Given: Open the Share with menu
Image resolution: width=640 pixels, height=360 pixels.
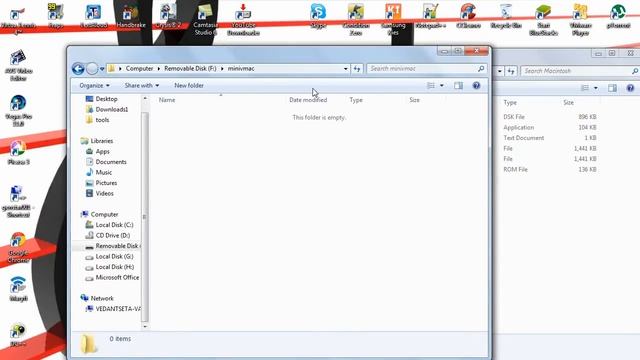Looking at the screenshot, I should 142,85.
